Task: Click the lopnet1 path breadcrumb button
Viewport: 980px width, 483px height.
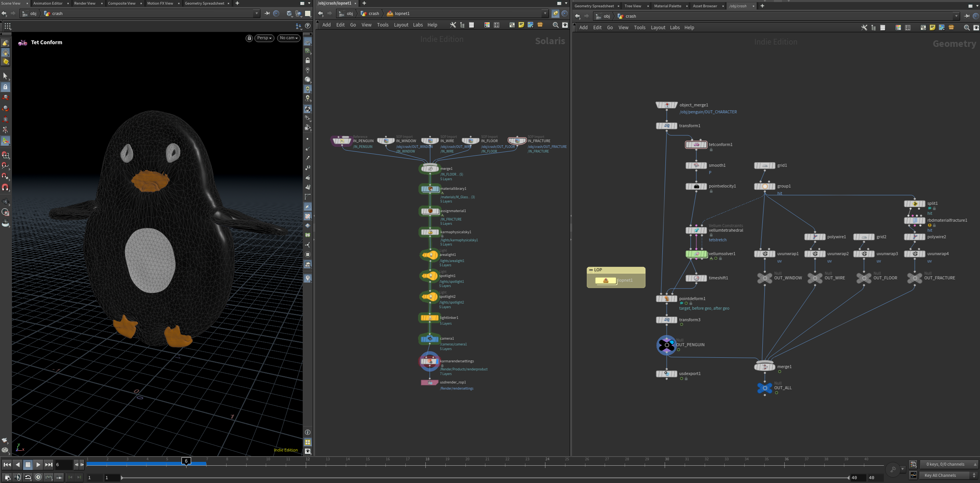Action: click(402, 13)
